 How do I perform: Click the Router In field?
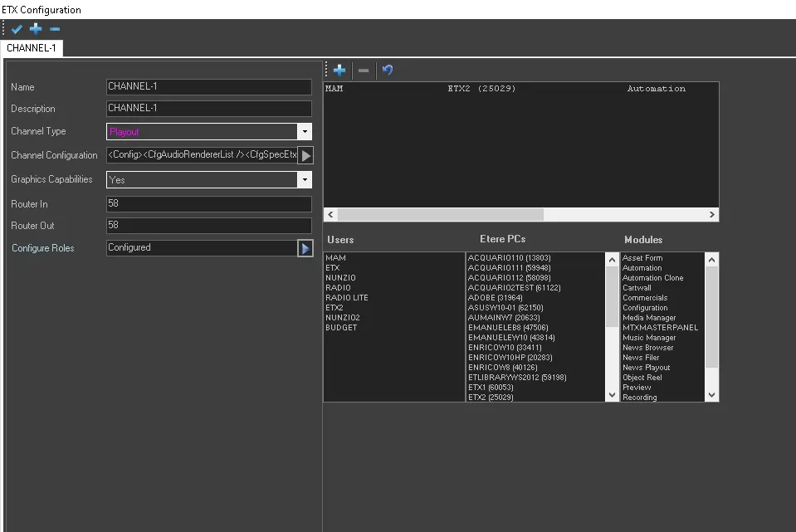(208, 204)
